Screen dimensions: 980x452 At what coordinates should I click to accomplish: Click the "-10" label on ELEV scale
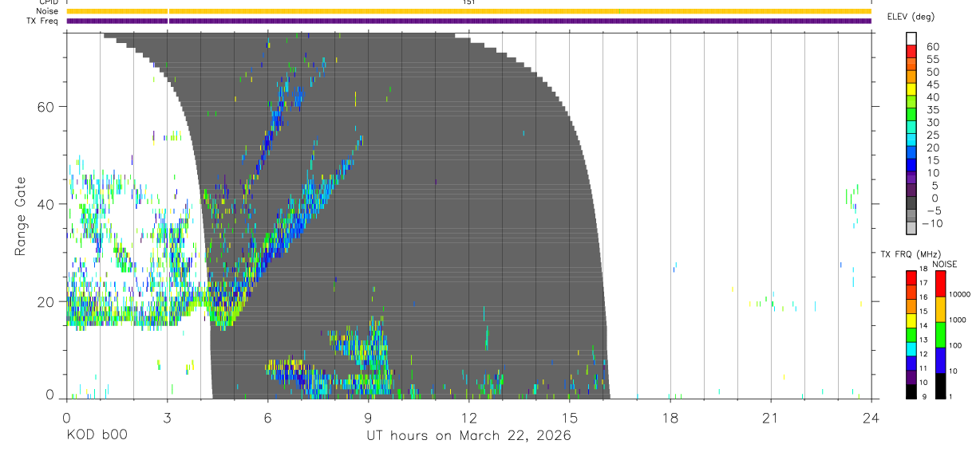pyautogui.click(x=932, y=223)
